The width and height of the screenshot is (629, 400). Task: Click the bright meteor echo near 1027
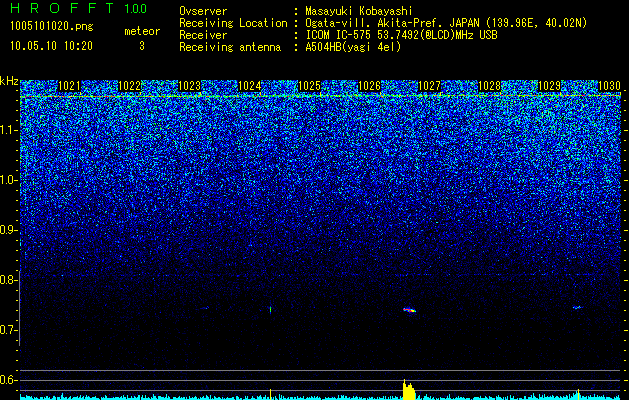(x=410, y=310)
